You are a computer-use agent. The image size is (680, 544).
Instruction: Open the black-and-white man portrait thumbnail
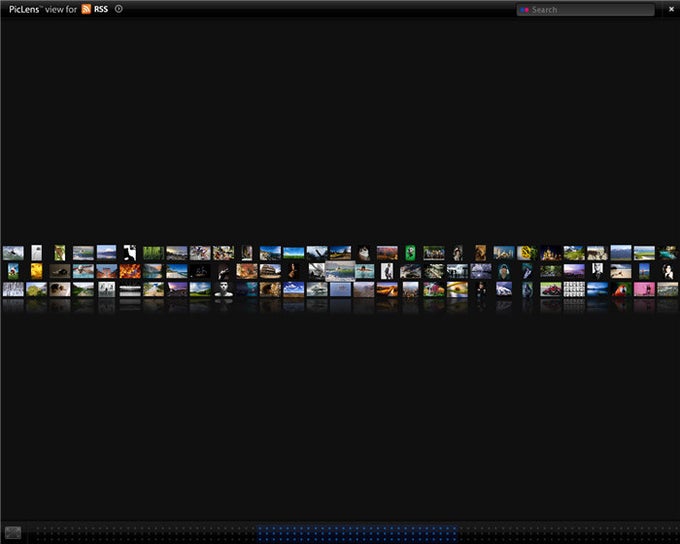[597, 272]
